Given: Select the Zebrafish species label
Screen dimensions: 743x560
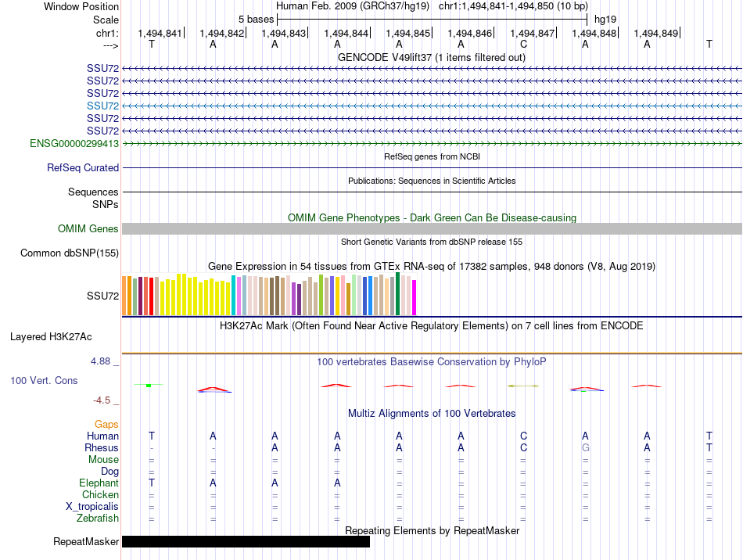Looking at the screenshot, I should click(98, 519).
